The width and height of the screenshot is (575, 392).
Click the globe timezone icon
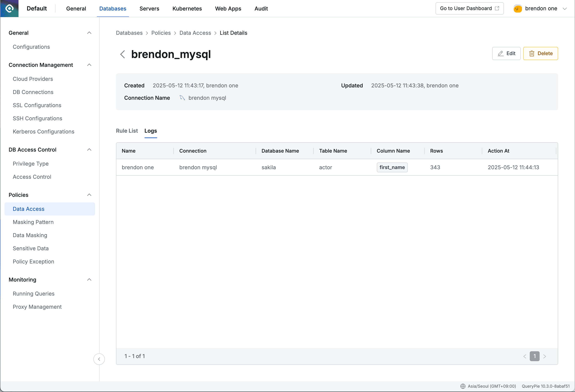coord(463,386)
